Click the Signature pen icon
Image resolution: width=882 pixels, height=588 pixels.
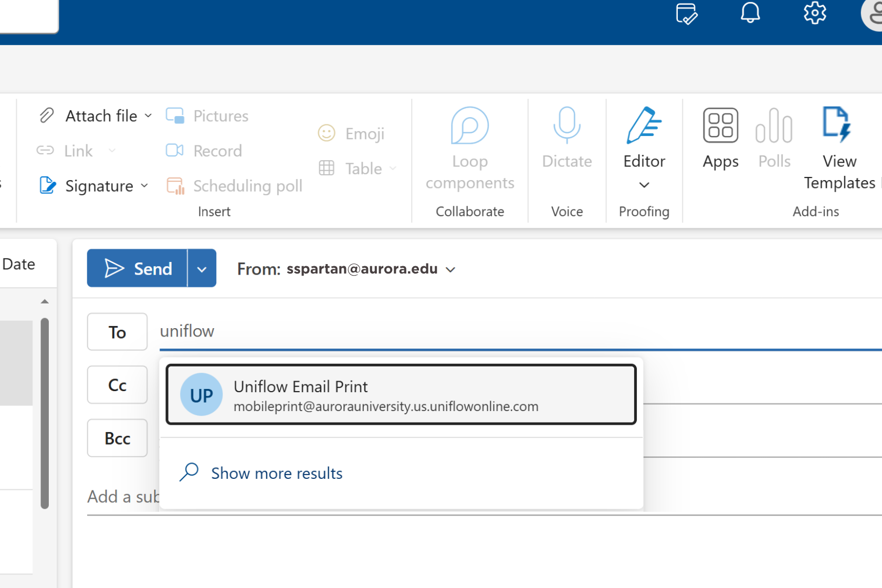[x=48, y=185]
